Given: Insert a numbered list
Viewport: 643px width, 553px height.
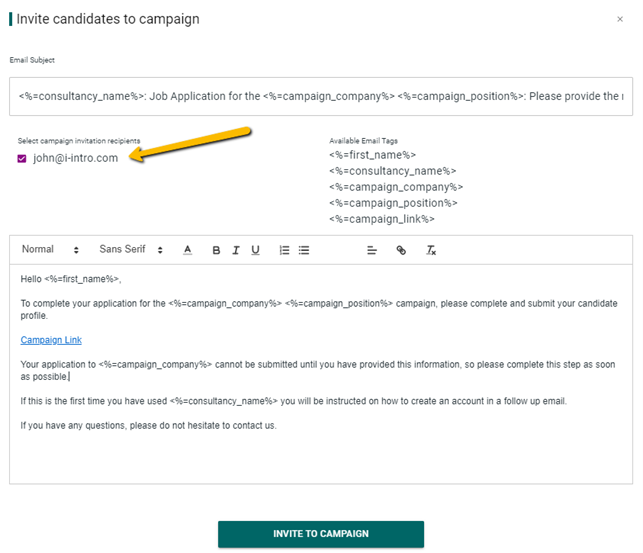Looking at the screenshot, I should [x=284, y=250].
